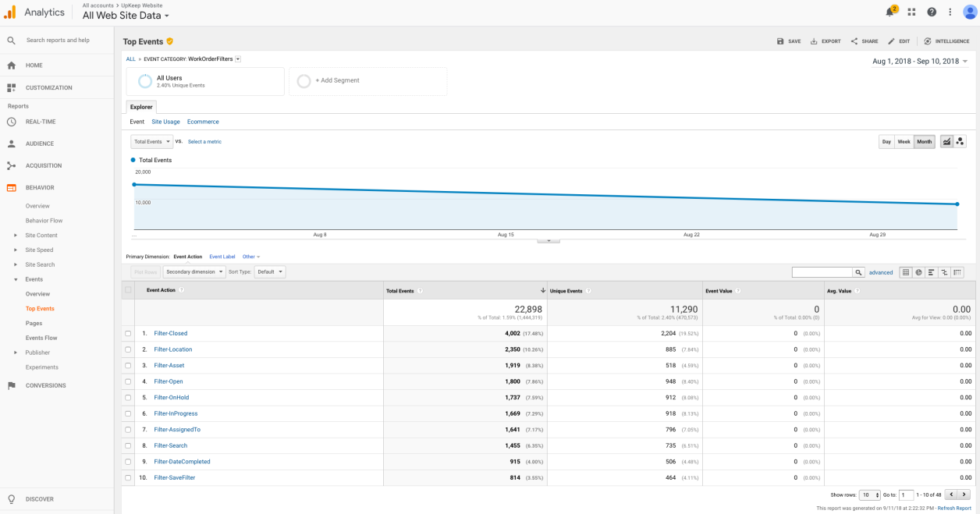
Task: Set chart granularity to Day
Action: pyautogui.click(x=886, y=142)
